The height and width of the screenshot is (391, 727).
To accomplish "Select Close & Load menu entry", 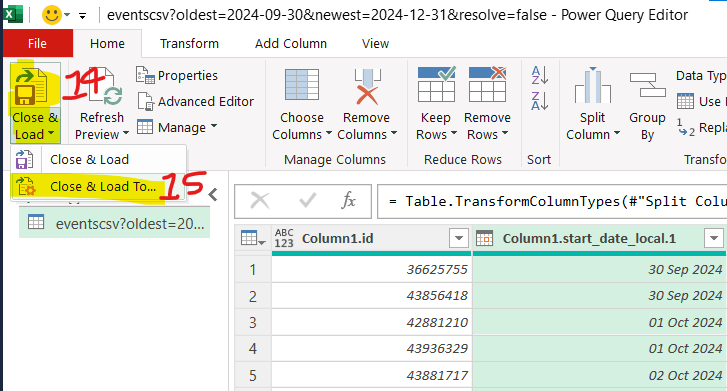I will click(98, 160).
